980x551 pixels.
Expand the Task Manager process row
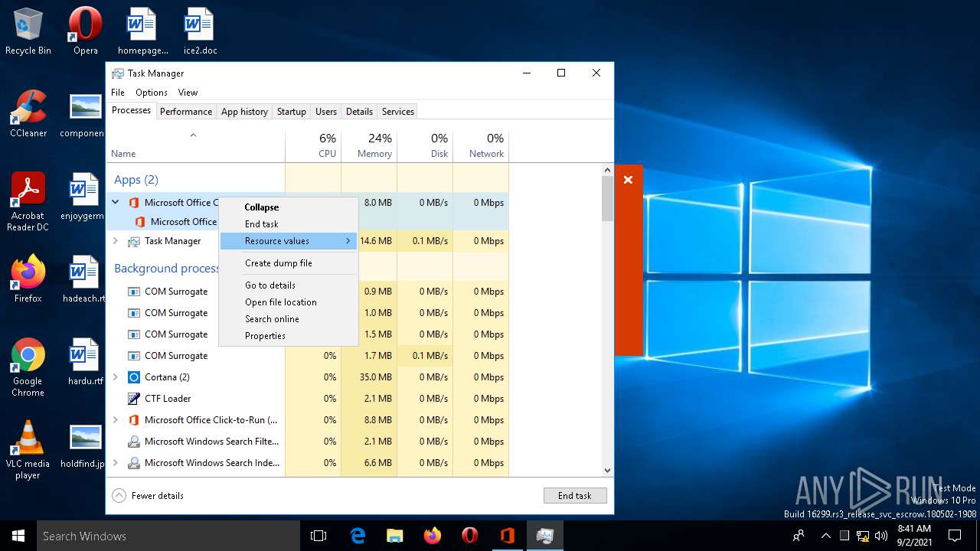116,241
